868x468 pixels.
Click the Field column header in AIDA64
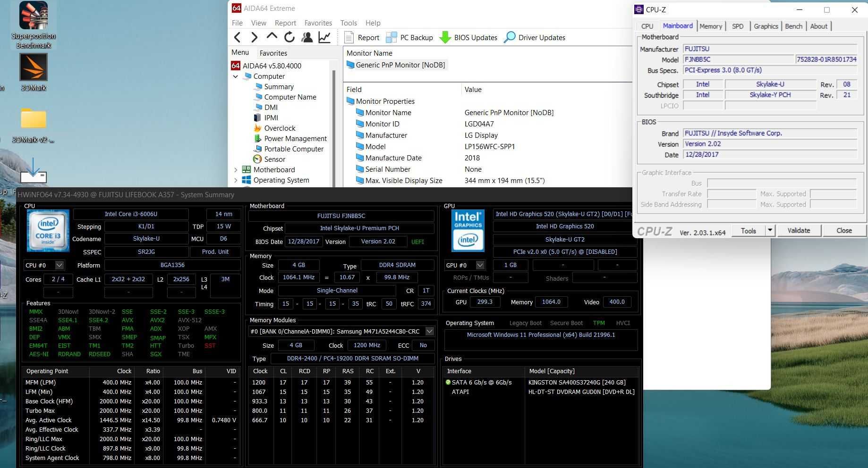coord(402,89)
